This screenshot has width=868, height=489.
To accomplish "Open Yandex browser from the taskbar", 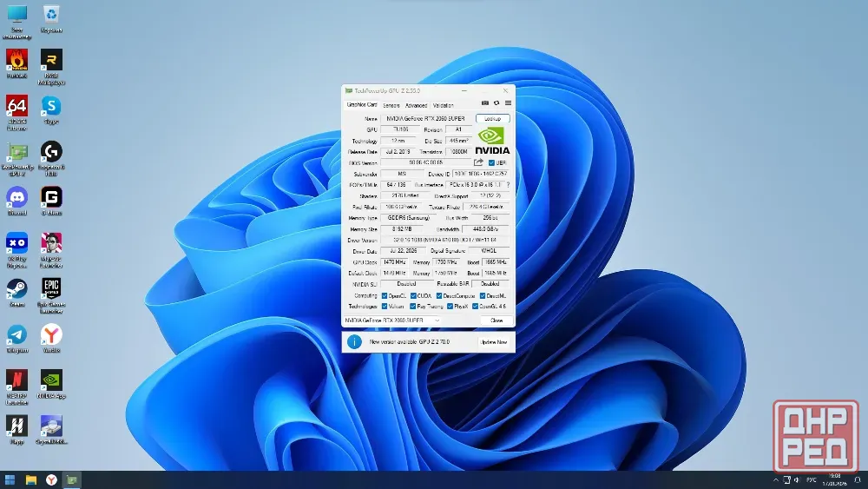I will click(x=51, y=479).
